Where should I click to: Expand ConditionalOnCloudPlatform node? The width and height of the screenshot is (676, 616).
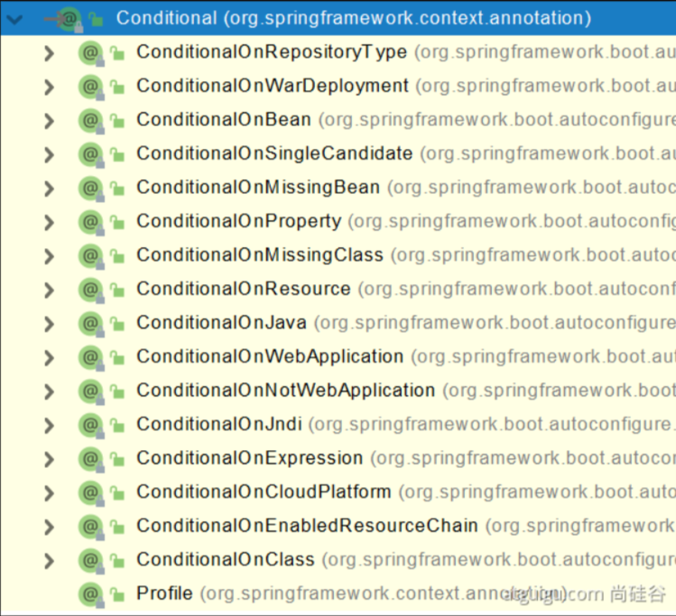point(49,493)
